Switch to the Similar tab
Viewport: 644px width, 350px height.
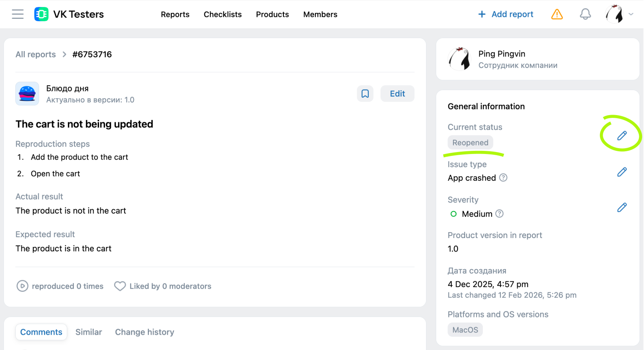click(89, 332)
